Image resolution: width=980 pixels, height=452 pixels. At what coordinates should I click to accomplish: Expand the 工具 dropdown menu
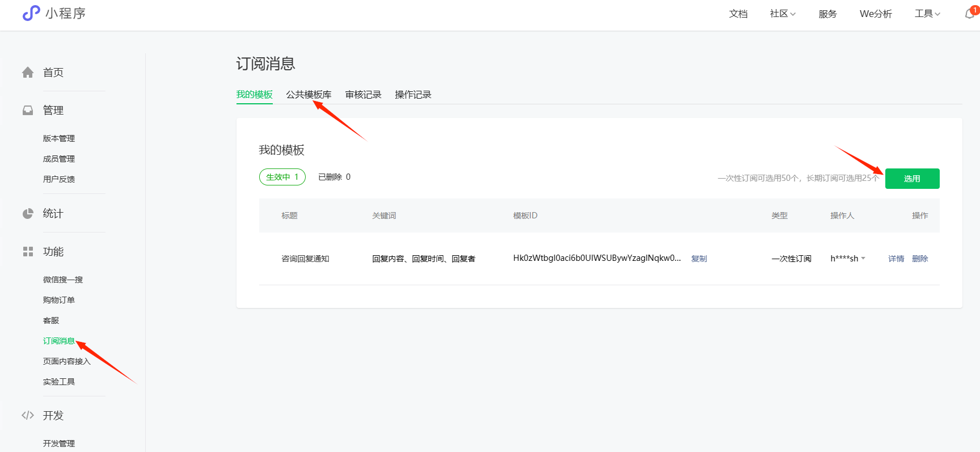pyautogui.click(x=927, y=14)
